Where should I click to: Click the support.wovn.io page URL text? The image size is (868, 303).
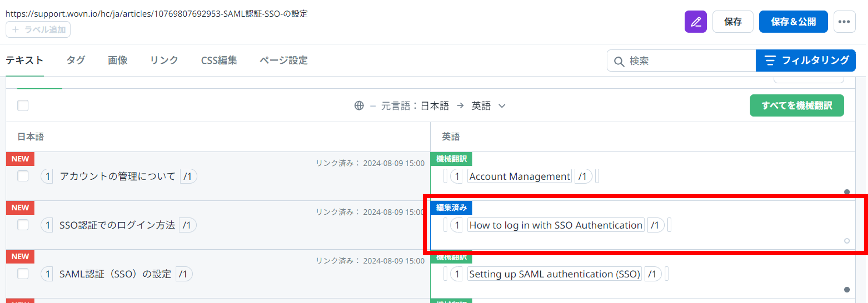click(x=157, y=13)
